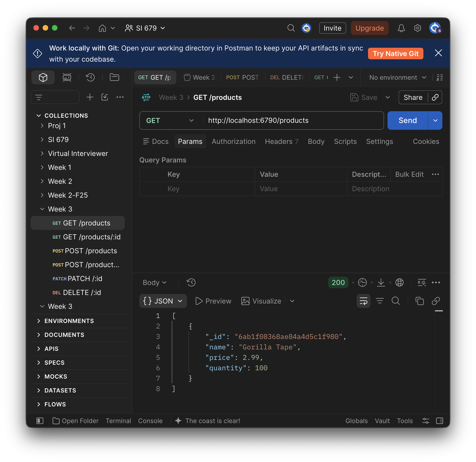The image size is (476, 462).
Task: Open the HTTP method GET dropdown
Action: pyautogui.click(x=171, y=120)
